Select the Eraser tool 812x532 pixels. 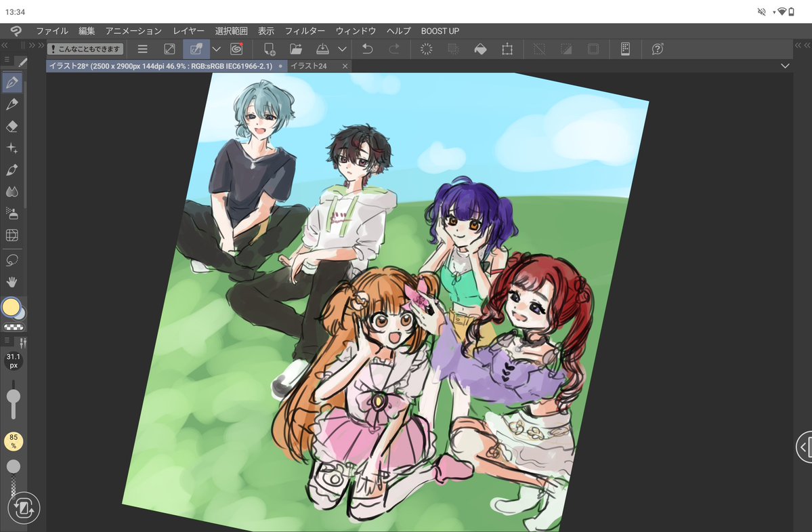click(12, 127)
